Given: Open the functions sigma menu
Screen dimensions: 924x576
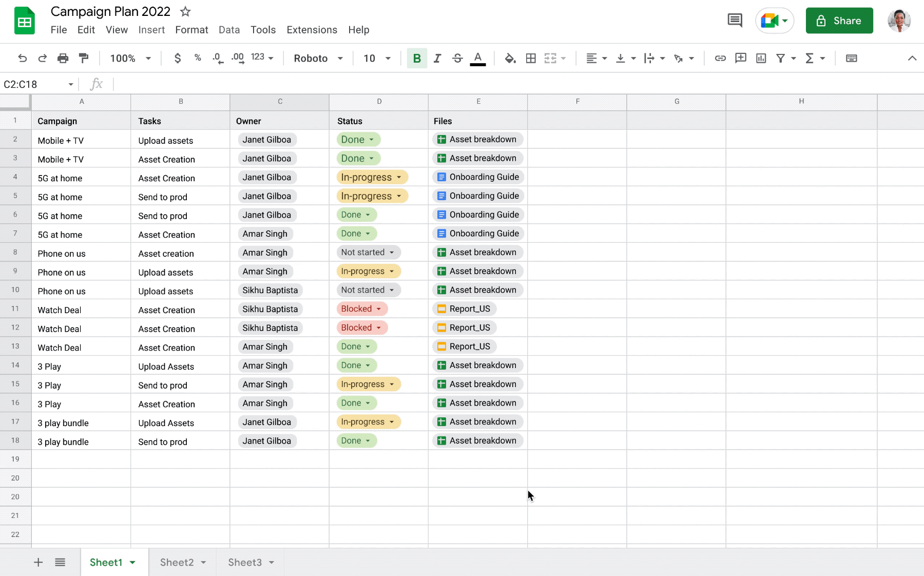Looking at the screenshot, I should pyautogui.click(x=815, y=59).
